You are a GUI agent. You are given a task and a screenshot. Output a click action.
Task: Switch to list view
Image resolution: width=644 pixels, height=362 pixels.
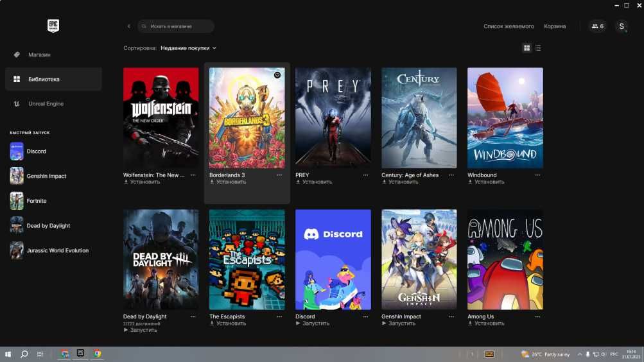click(x=538, y=48)
